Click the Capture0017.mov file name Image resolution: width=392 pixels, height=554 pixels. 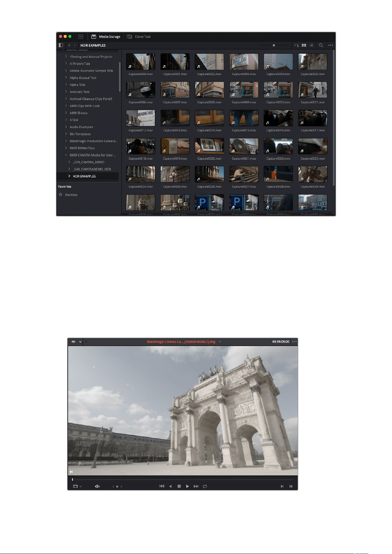[313, 130]
